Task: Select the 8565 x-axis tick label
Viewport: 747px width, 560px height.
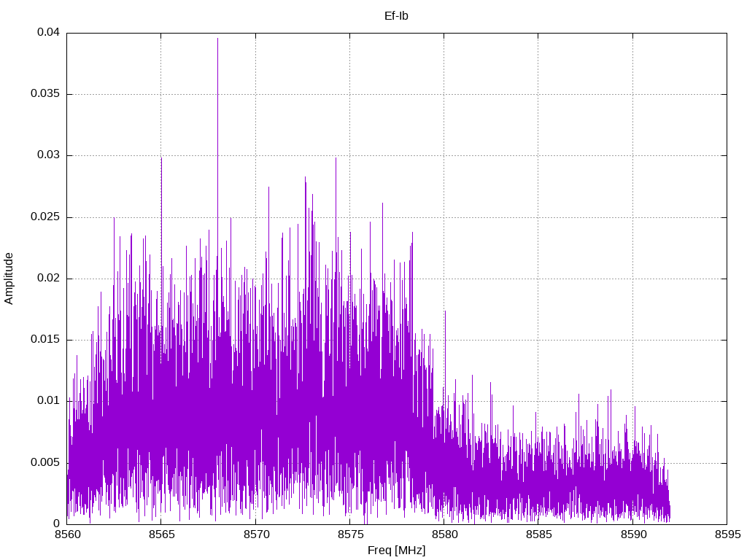Action: (161, 534)
